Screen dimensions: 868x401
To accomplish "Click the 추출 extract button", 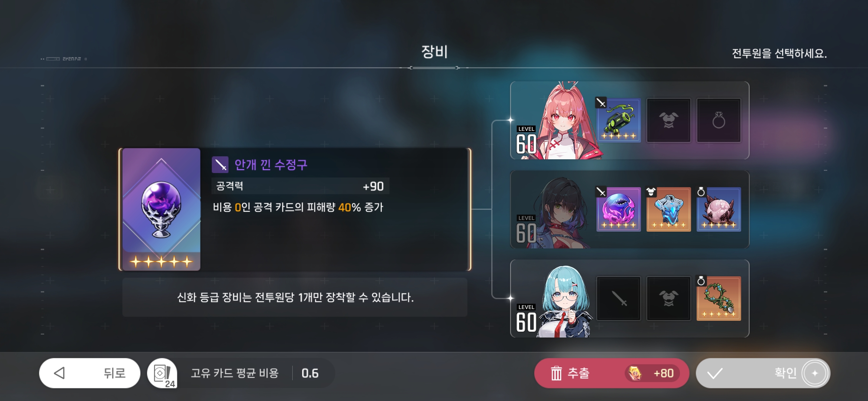I will tap(611, 373).
